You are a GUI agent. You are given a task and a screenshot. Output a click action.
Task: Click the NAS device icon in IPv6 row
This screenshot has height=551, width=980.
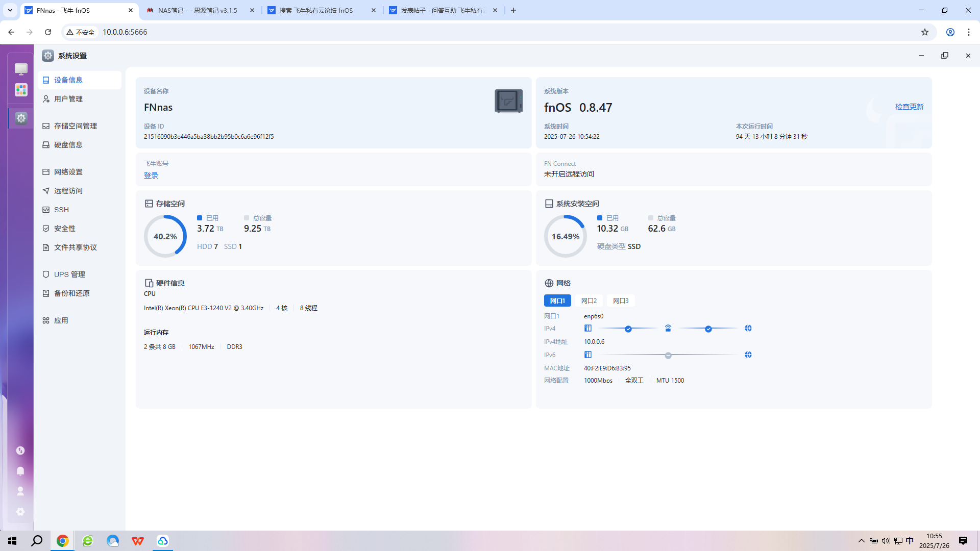click(588, 355)
